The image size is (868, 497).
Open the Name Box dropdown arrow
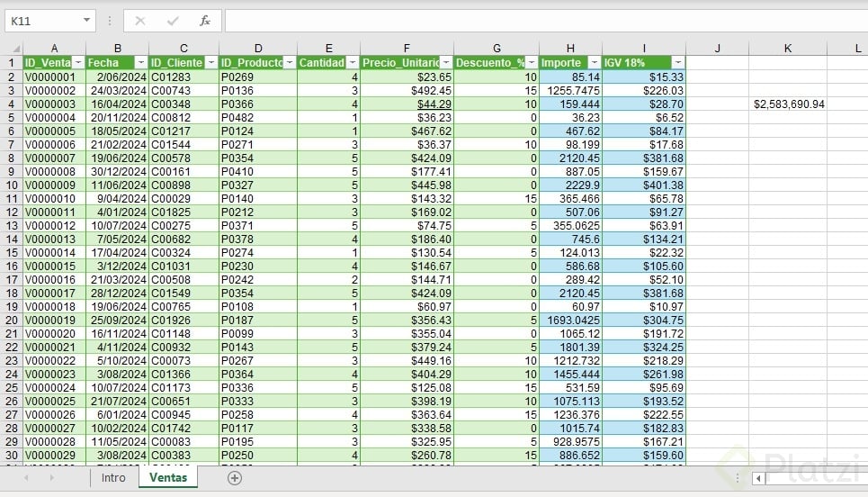point(87,21)
